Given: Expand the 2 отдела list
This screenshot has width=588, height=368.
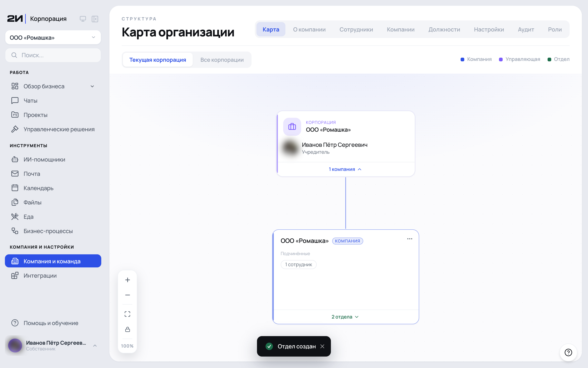Looking at the screenshot, I should pyautogui.click(x=345, y=317).
